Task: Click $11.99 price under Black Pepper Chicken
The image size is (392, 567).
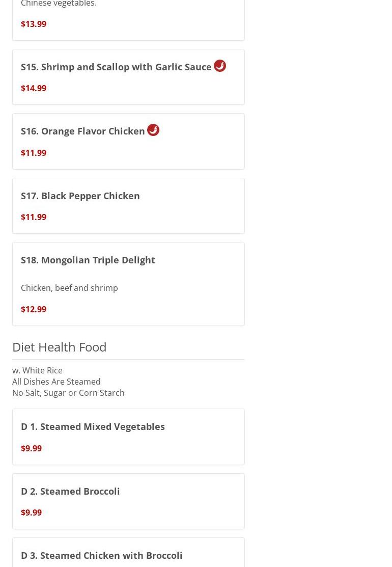Action: [34, 217]
